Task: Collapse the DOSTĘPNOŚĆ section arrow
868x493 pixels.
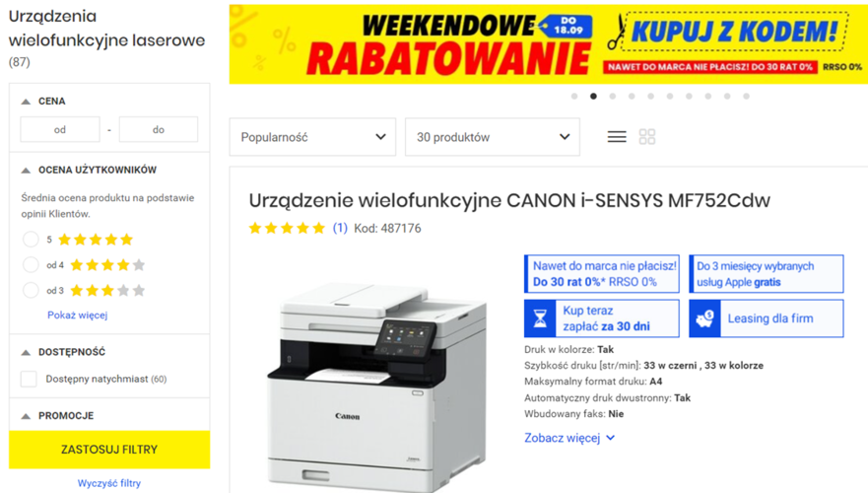Action: 26,352
